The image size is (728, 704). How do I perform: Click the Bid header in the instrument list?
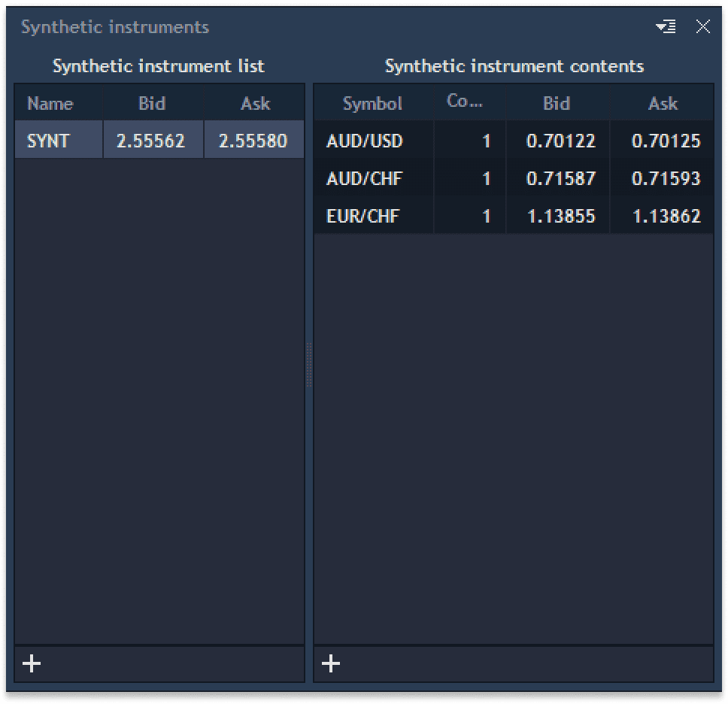(153, 103)
